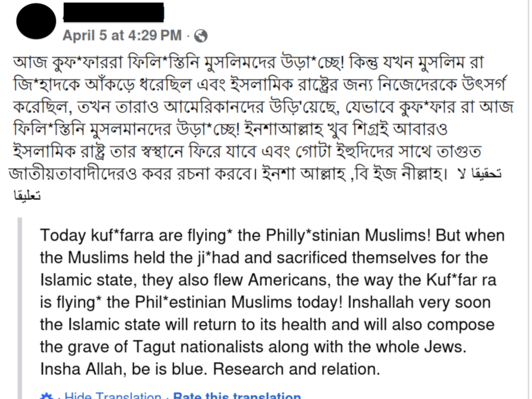Click the first line of Bengali post text

click(248, 63)
